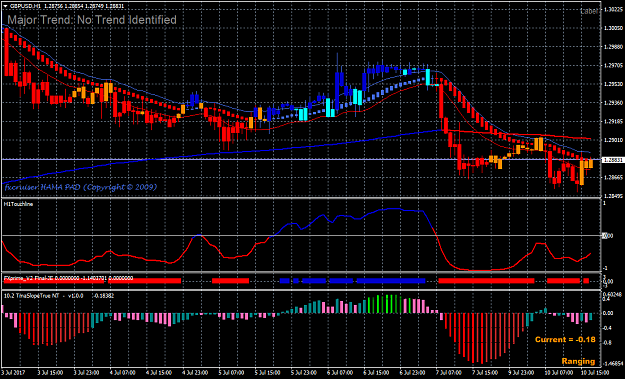Click the 1.29010 price axis value
Viewport: 625px width, 379px height.
613,140
